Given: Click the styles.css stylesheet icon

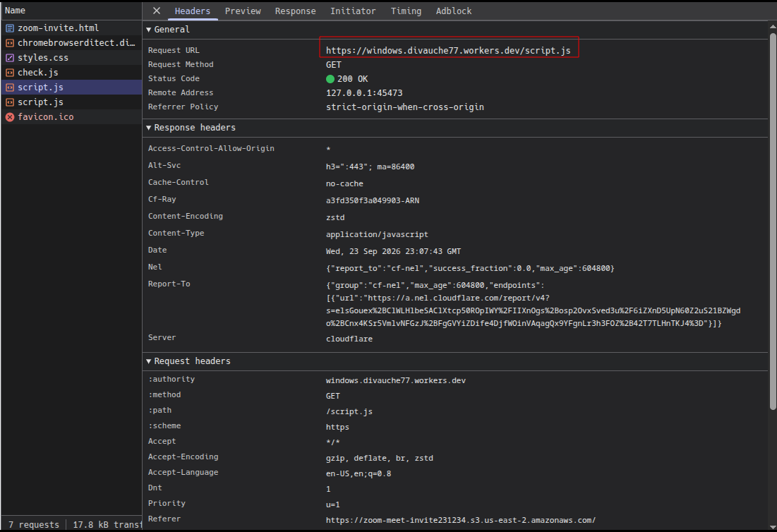Looking at the screenshot, I should (10, 58).
